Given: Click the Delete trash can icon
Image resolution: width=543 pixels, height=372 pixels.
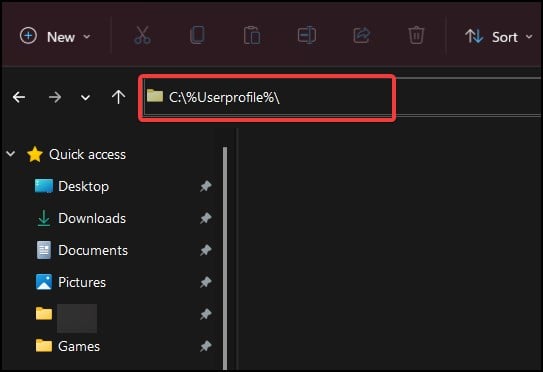Looking at the screenshot, I should 416,35.
